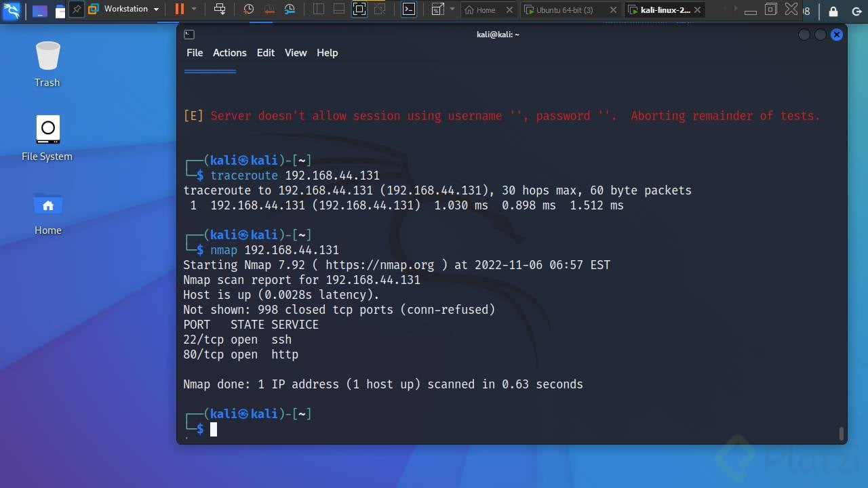Click the 'Nmap done: 1 IP address' summary line
Viewport: 868px width, 488px height.
click(383, 384)
